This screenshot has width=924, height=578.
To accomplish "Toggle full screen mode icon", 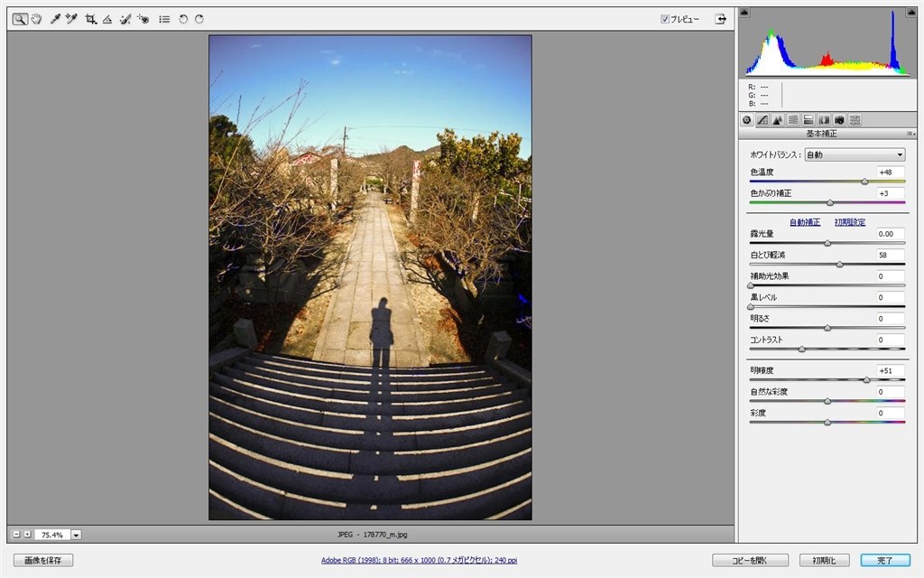I will (720, 19).
